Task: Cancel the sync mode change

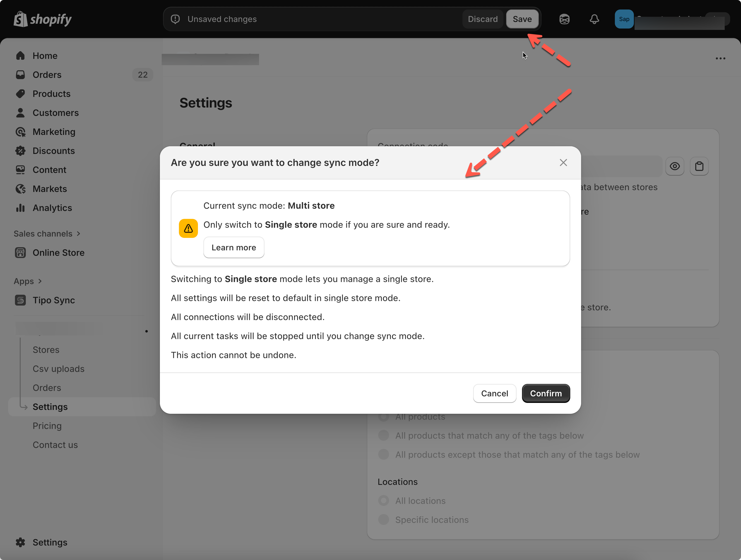Action: click(x=494, y=393)
